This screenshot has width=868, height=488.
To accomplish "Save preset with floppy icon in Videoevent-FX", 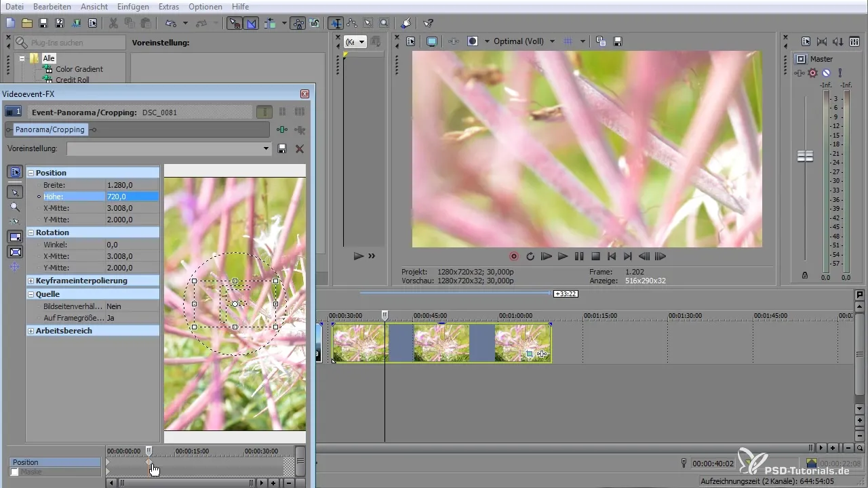I will 283,148.
